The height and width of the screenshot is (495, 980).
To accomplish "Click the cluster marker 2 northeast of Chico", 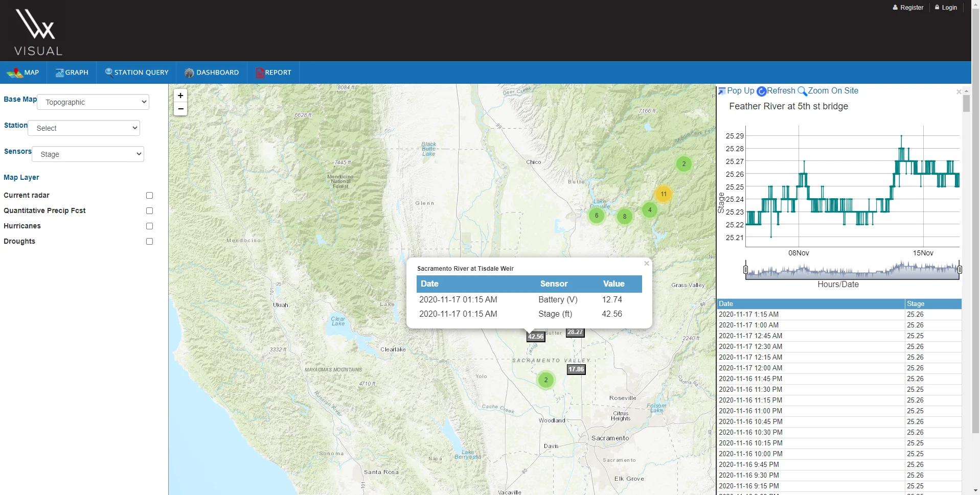I will pos(684,164).
